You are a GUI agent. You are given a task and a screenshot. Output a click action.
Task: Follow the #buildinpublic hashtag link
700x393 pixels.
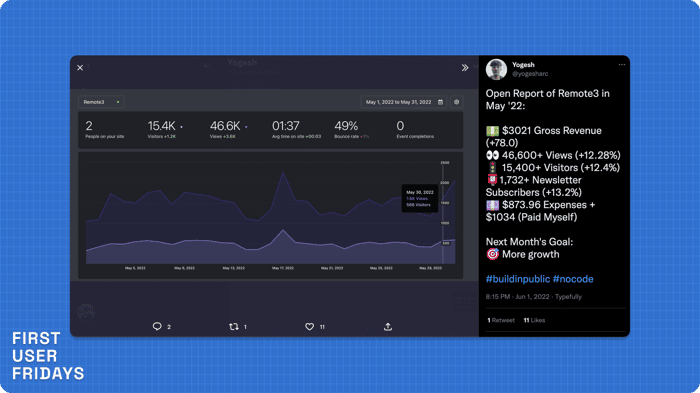[518, 279]
